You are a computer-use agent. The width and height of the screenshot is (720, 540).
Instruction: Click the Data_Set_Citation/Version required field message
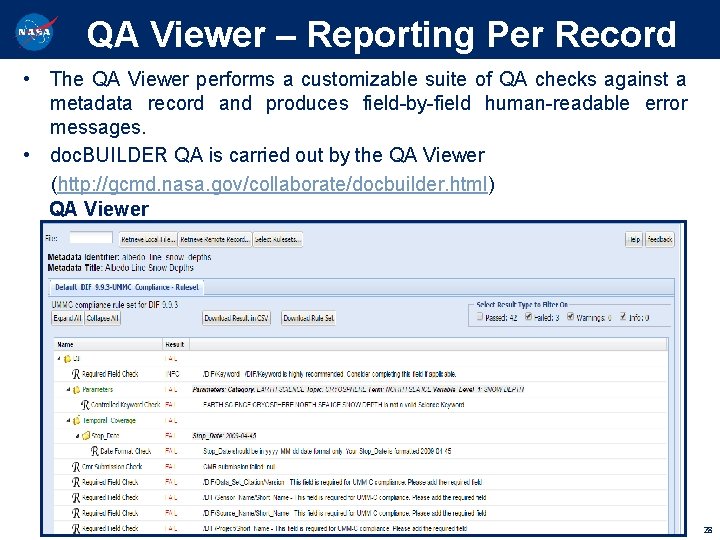[x=342, y=483]
